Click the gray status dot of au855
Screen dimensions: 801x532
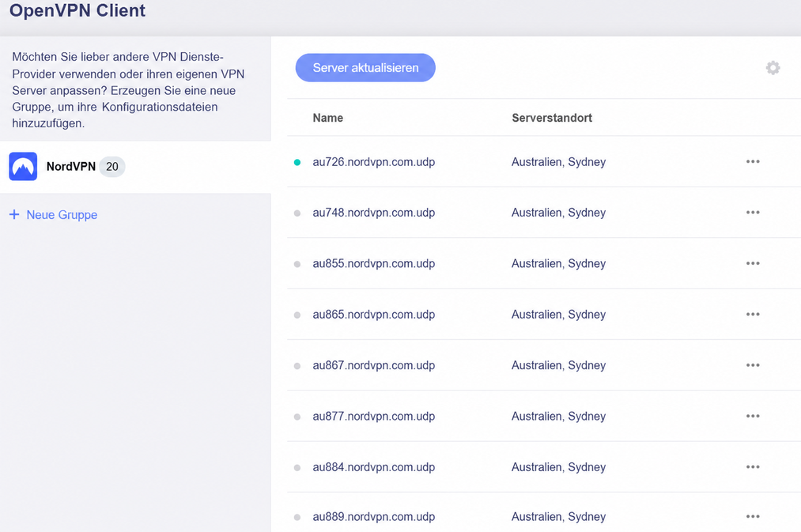point(297,264)
